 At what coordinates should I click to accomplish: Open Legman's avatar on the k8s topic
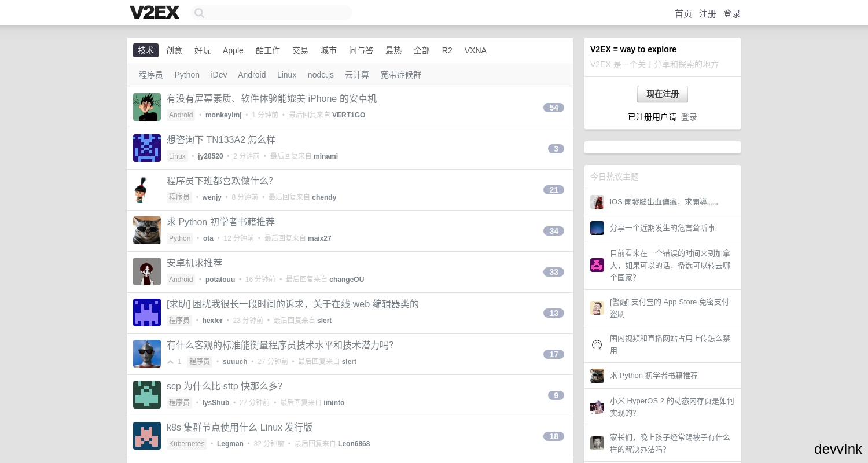pyautogui.click(x=147, y=436)
